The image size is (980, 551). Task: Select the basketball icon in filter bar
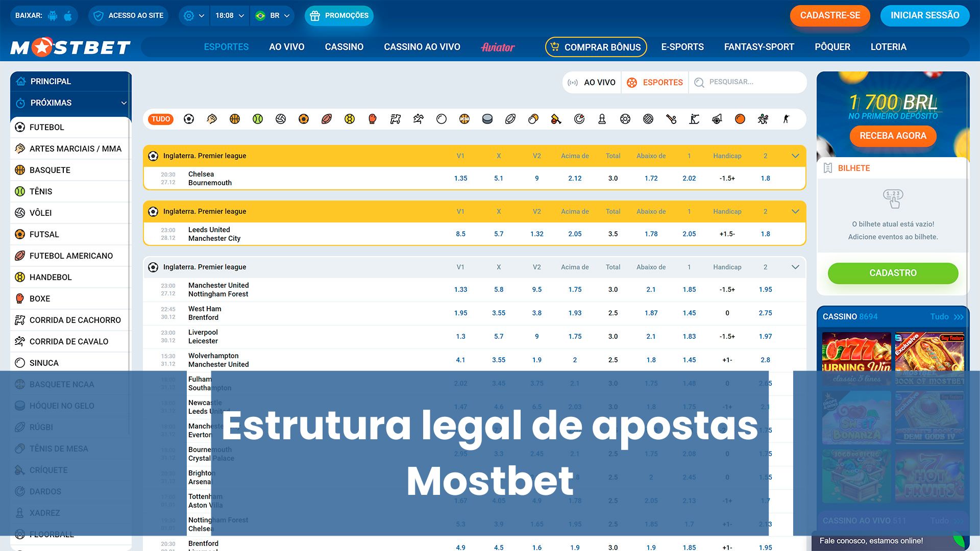(235, 119)
